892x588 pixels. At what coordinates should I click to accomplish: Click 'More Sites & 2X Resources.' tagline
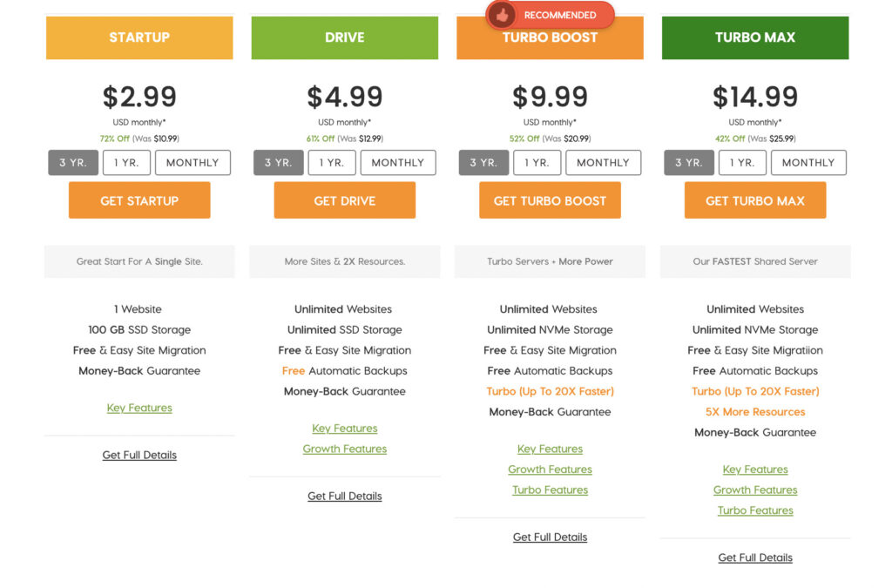pos(345,261)
